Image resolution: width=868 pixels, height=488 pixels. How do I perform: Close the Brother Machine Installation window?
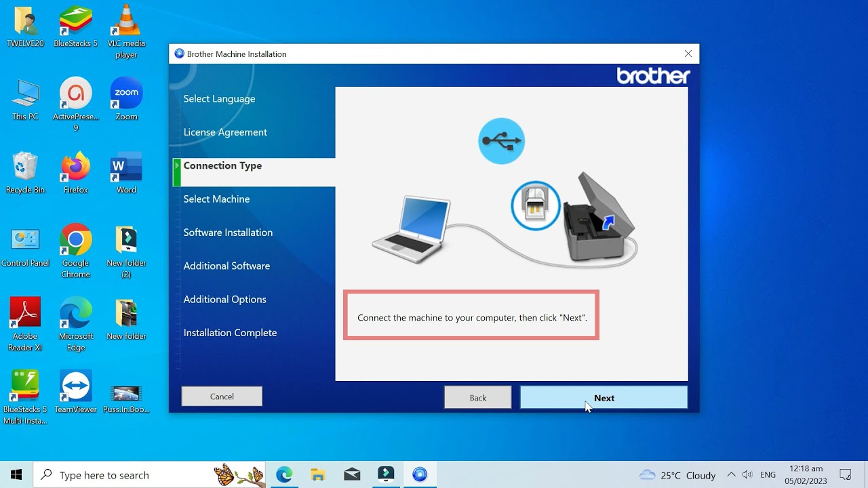click(x=688, y=54)
